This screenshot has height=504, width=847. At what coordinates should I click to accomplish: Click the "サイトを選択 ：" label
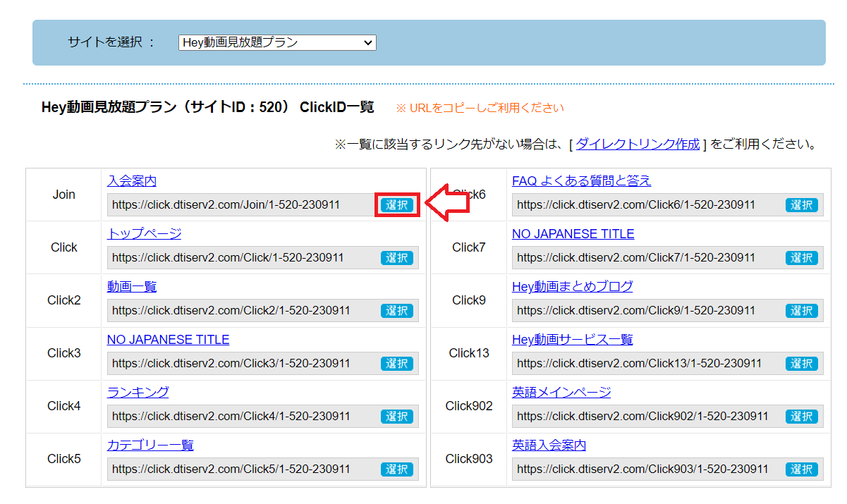(x=111, y=42)
